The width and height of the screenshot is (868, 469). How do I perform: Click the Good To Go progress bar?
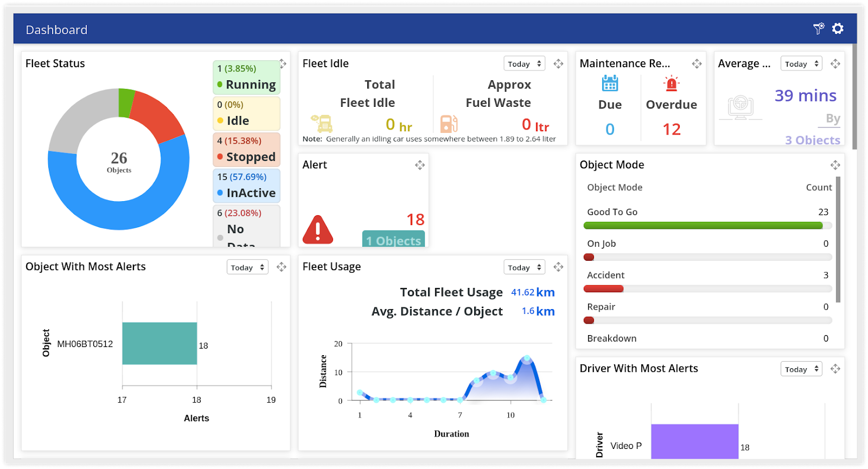pos(703,226)
